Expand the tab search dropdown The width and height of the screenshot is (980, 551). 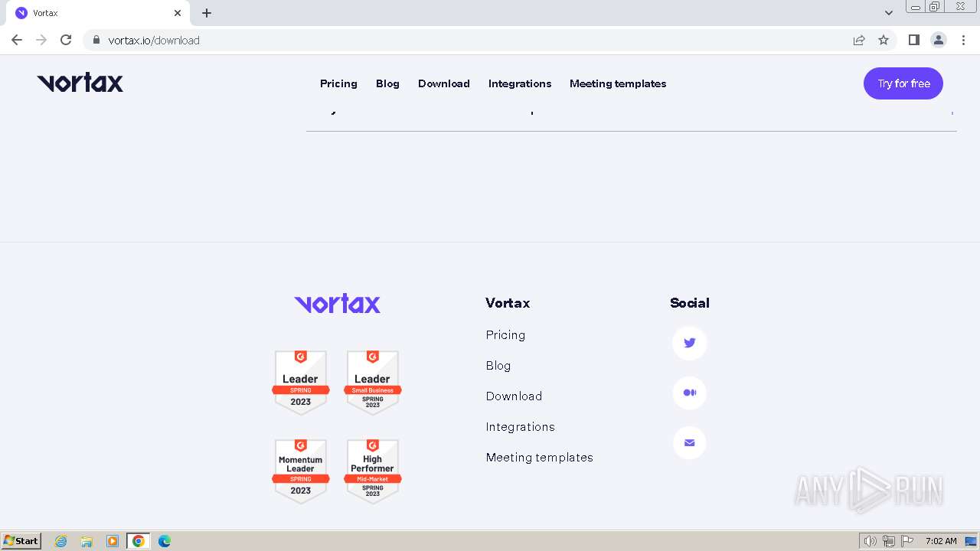889,13
